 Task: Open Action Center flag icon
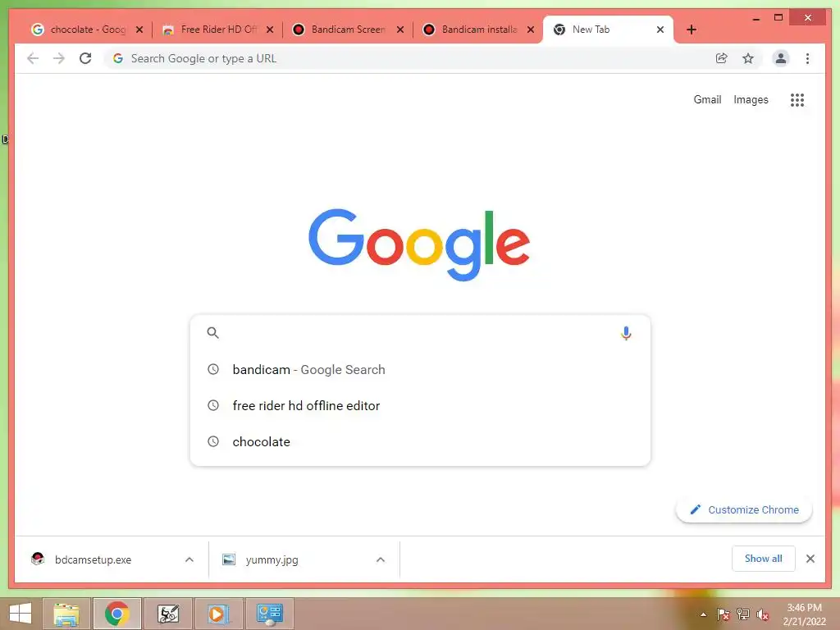click(724, 614)
